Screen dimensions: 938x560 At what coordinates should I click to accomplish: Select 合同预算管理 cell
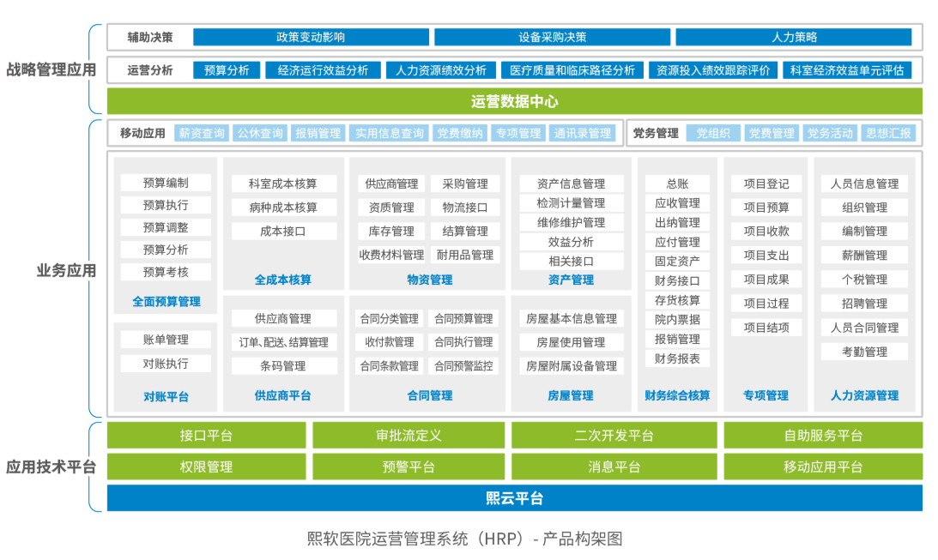463,318
